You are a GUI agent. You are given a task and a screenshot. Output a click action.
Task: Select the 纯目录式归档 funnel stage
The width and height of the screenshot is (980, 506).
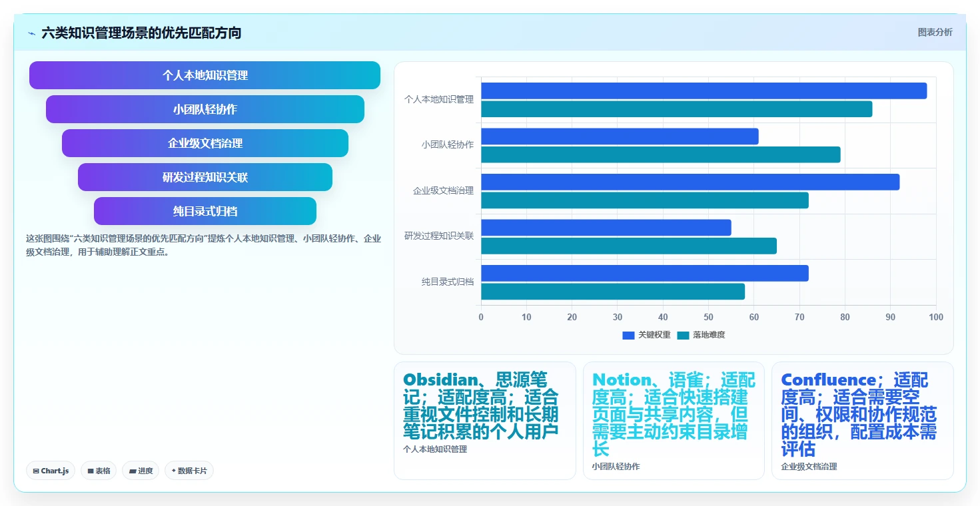(205, 211)
